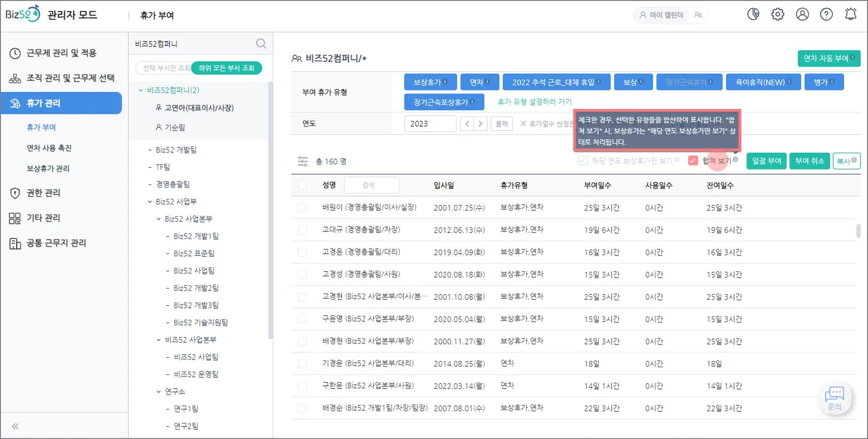Open the statistics pie chart icon
This screenshot has height=439, width=868.
(753, 15)
